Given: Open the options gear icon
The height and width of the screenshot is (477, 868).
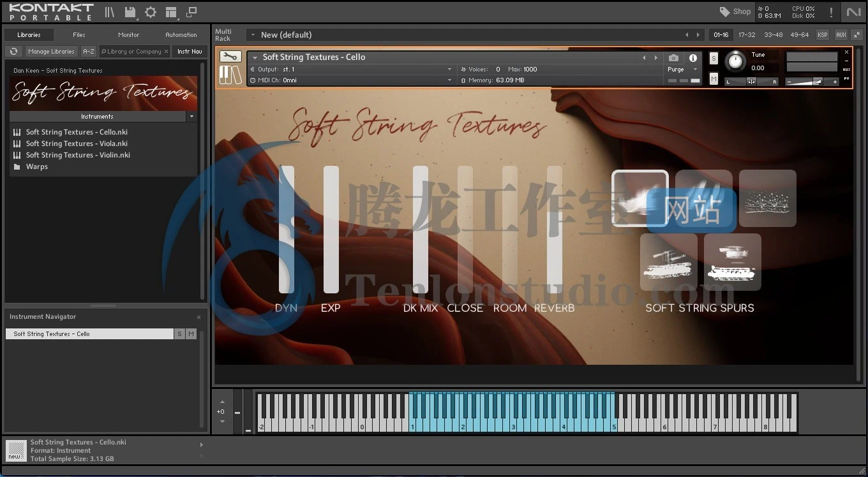Looking at the screenshot, I should coord(151,12).
